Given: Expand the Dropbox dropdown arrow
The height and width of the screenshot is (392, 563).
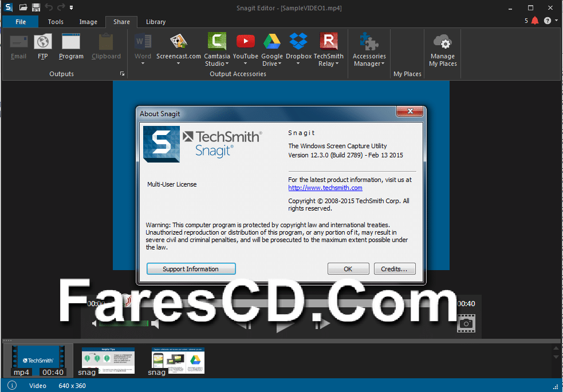Looking at the screenshot, I should pyautogui.click(x=298, y=64).
